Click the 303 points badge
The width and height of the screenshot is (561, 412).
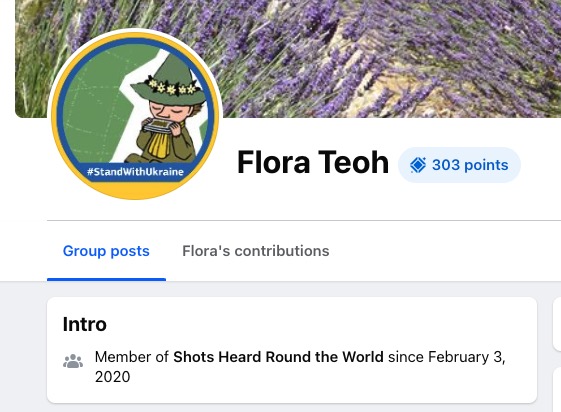coord(459,165)
